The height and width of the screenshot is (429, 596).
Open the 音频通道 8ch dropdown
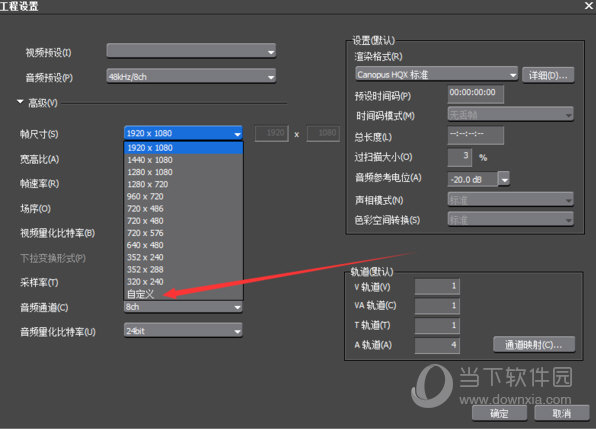(183, 307)
